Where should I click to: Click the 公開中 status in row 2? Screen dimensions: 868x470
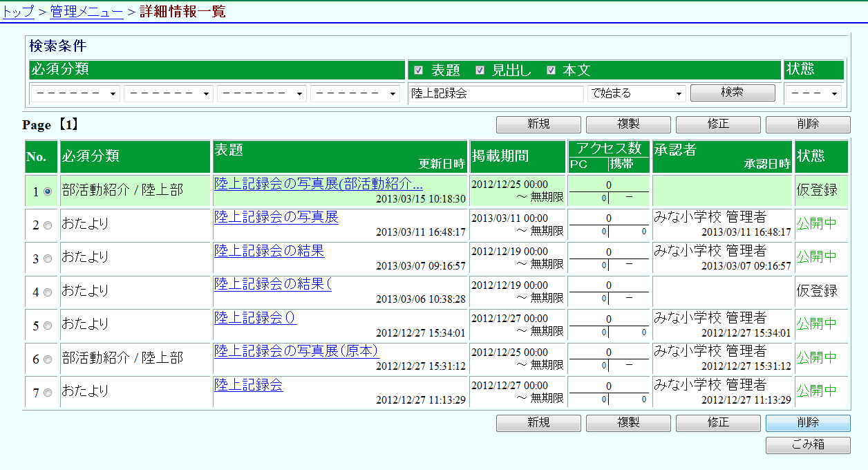[817, 224]
